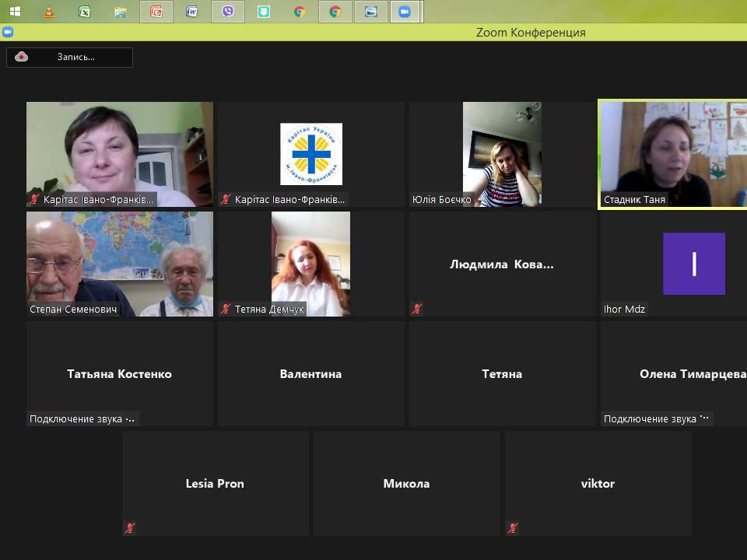Open Word from the taskbar
Viewport: 747px width, 560px height.
(191, 12)
